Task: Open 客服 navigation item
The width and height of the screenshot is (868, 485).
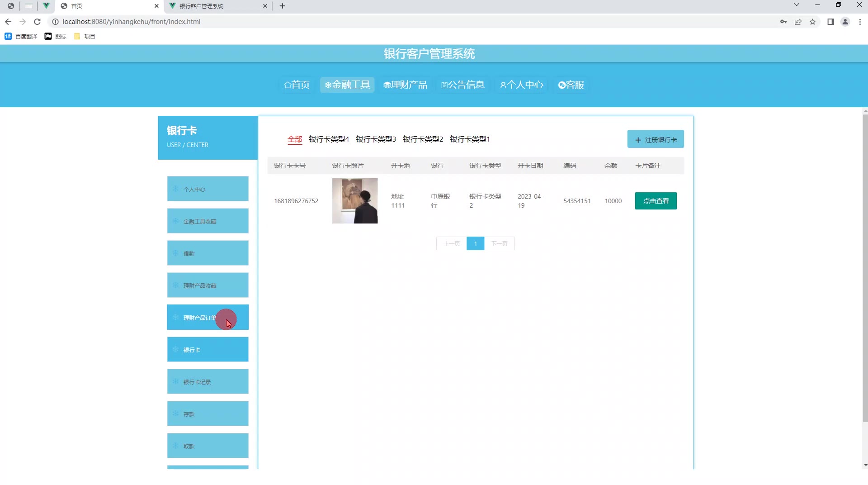Action: coord(571,85)
